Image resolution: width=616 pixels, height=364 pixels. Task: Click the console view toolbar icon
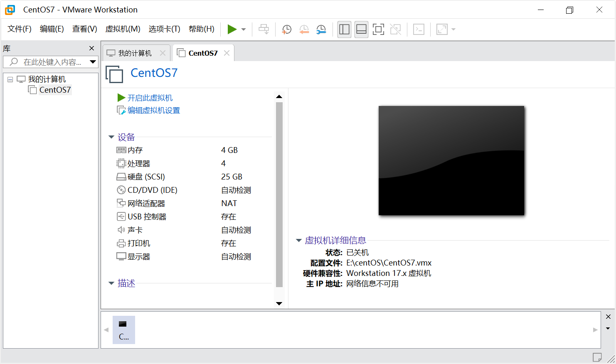[419, 29]
